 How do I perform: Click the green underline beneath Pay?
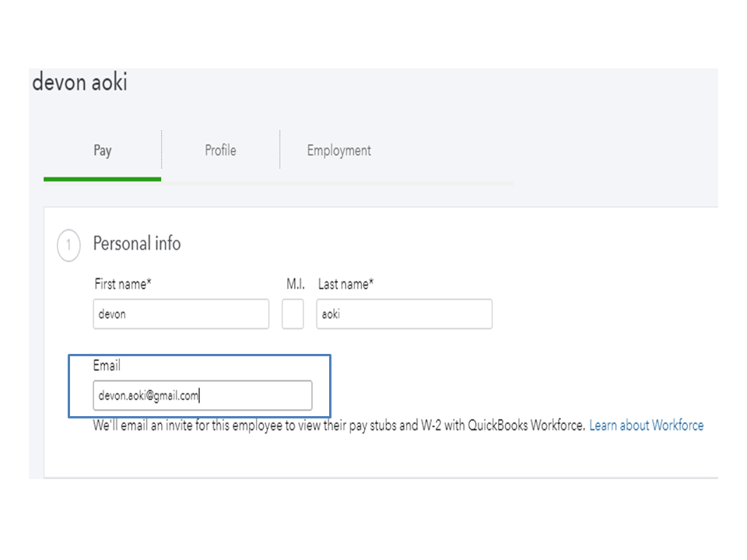(102, 179)
